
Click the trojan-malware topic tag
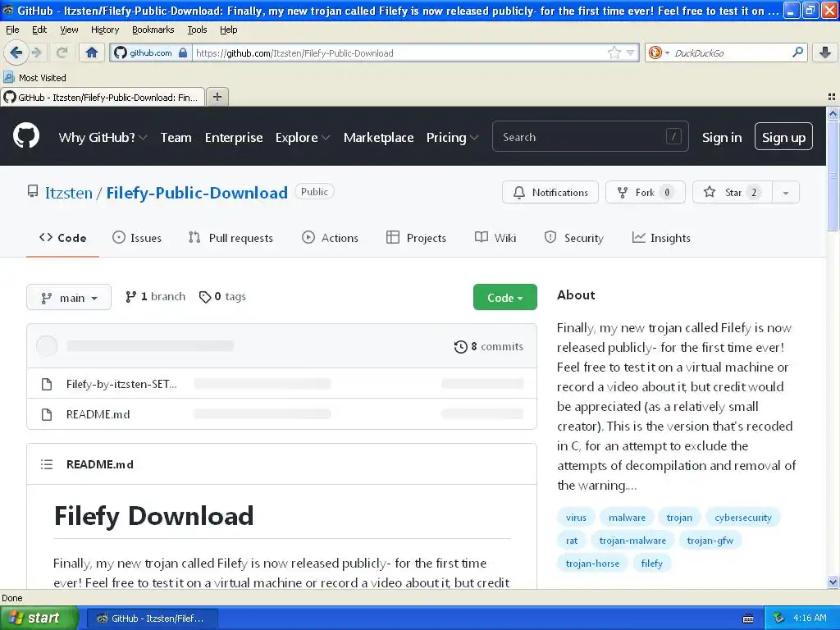pos(632,541)
